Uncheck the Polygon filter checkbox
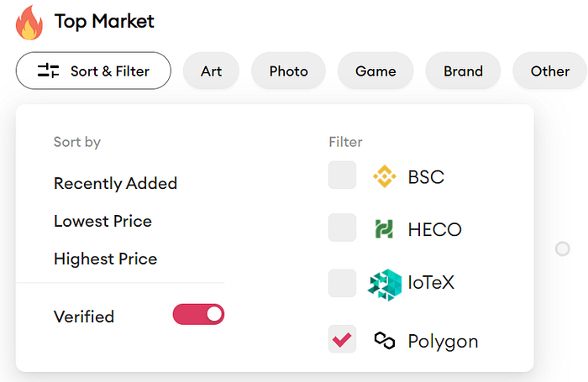 (x=342, y=339)
